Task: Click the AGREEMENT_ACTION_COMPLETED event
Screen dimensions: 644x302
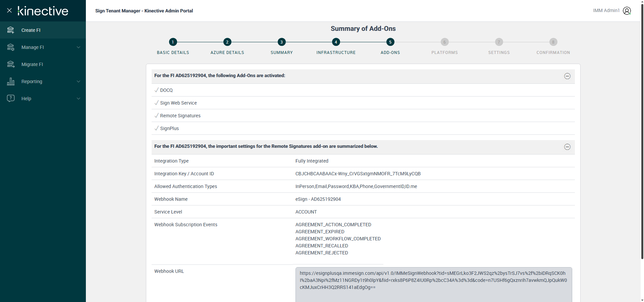Action: (x=333, y=225)
